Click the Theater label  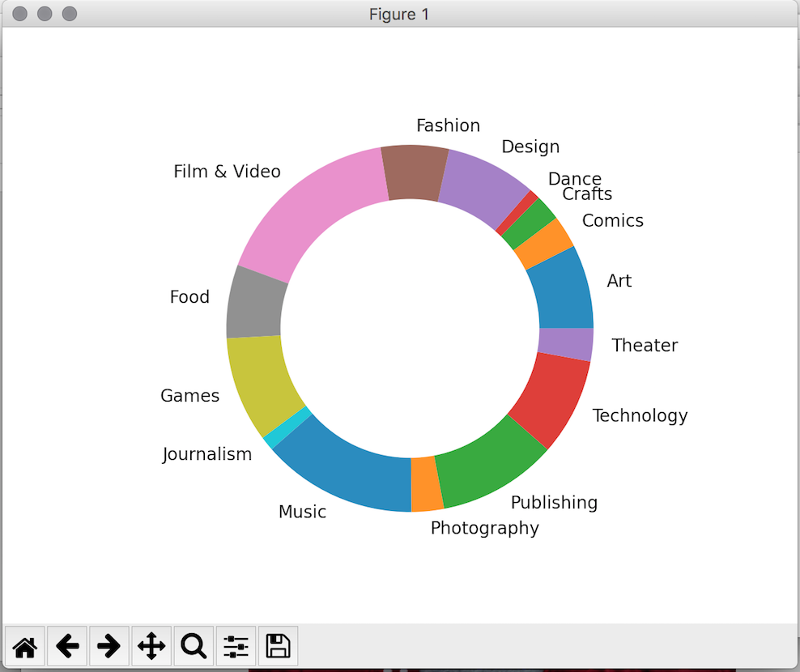(645, 346)
